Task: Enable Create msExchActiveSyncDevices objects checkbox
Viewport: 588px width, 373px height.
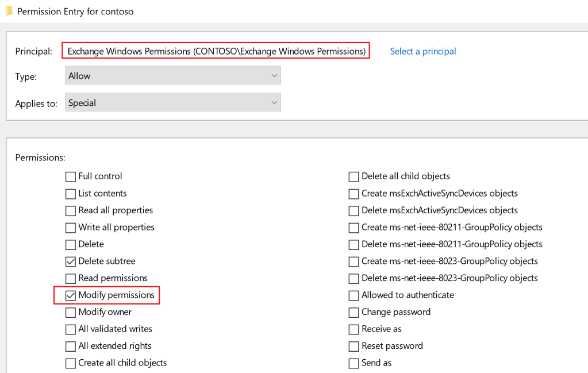Action: (353, 194)
